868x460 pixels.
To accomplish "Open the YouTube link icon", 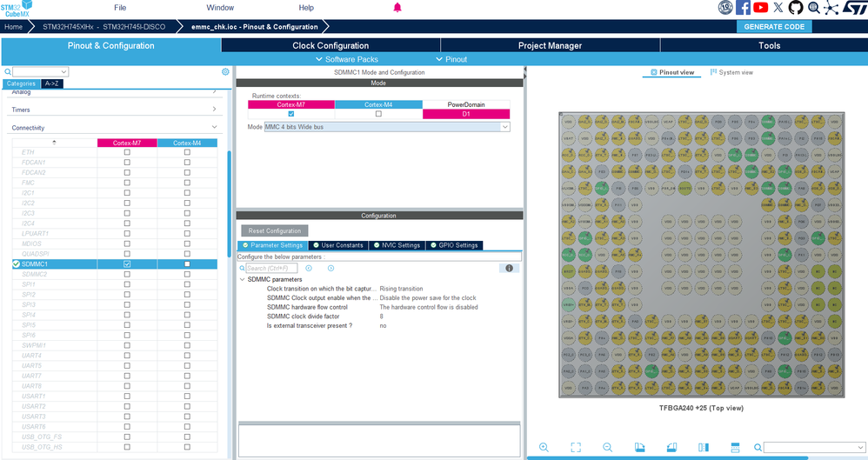I will pyautogui.click(x=761, y=7).
